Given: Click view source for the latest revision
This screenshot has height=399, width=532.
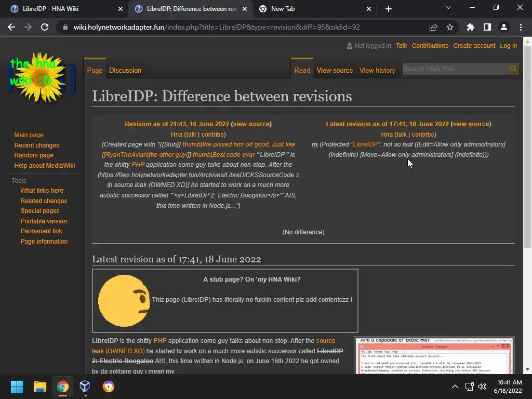Looking at the screenshot, I should pos(471,124).
